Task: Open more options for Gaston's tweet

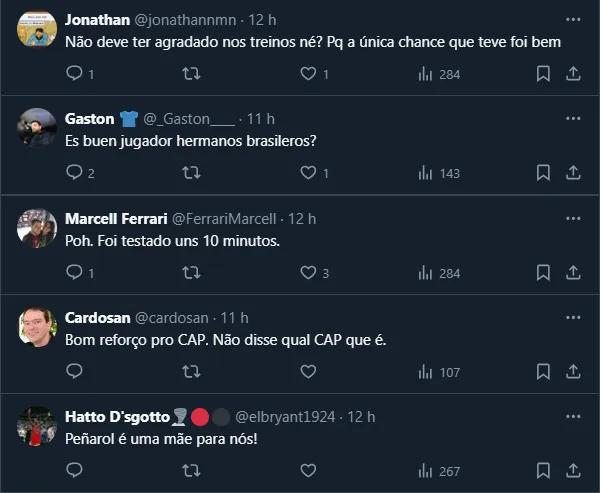Action: pyautogui.click(x=572, y=118)
